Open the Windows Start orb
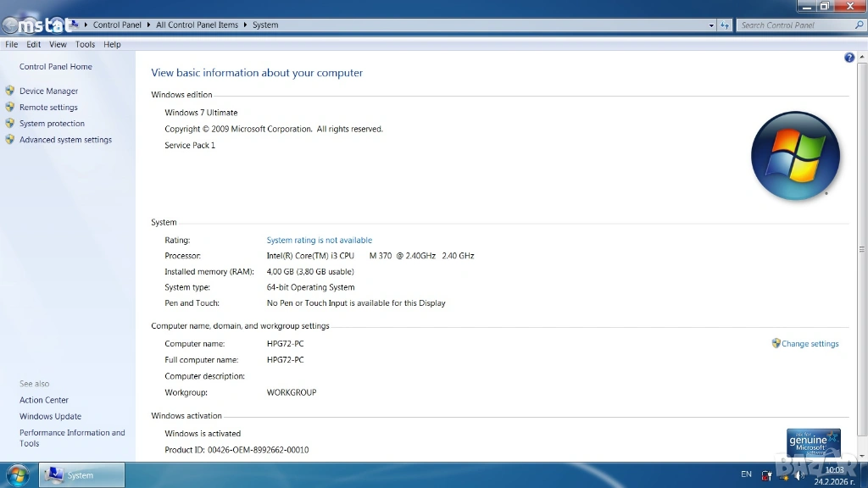This screenshot has height=488, width=868. (17, 474)
